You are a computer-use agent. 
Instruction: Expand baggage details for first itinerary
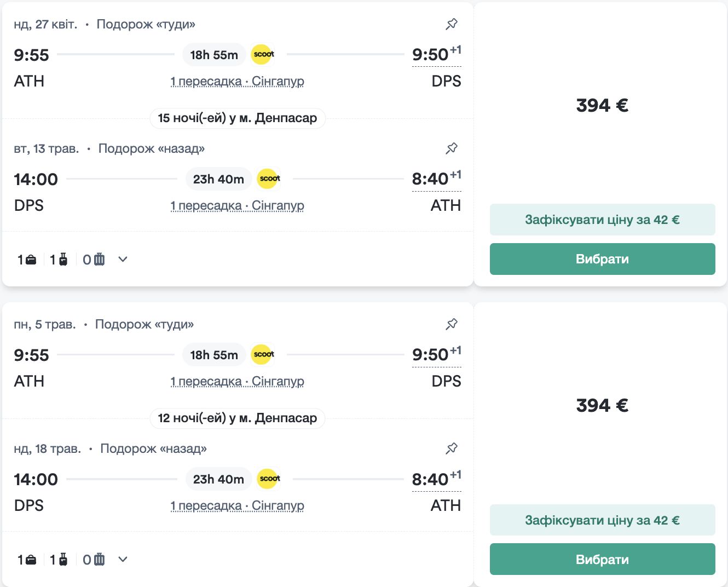pos(123,260)
